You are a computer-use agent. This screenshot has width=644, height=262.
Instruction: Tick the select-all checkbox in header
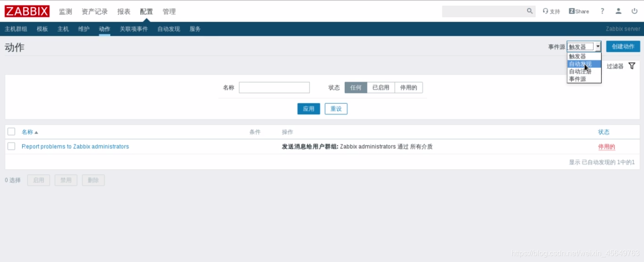click(11, 132)
